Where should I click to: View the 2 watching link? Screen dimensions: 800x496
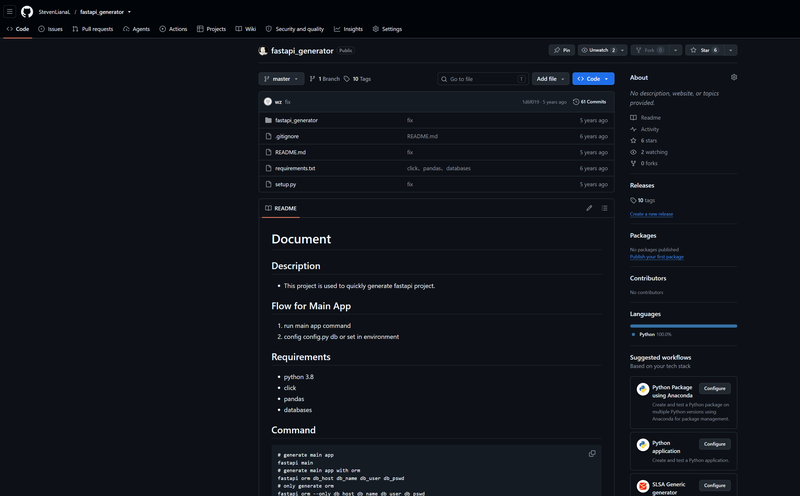point(648,152)
